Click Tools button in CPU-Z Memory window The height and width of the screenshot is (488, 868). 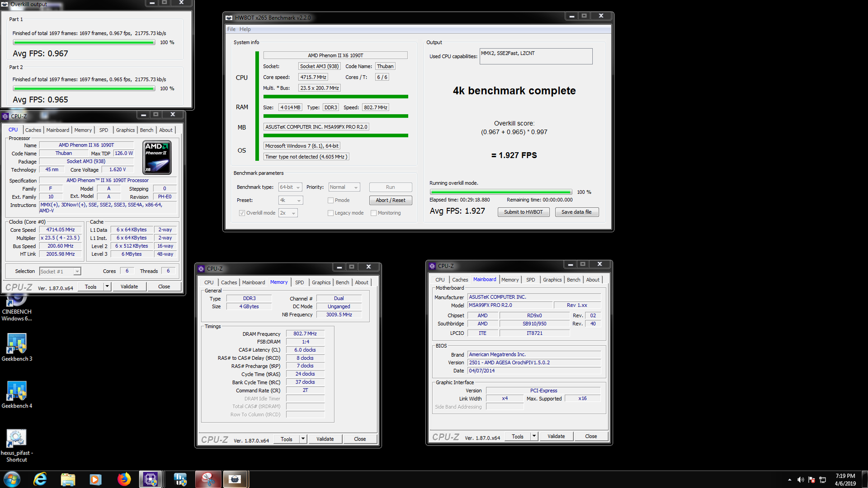(x=286, y=439)
